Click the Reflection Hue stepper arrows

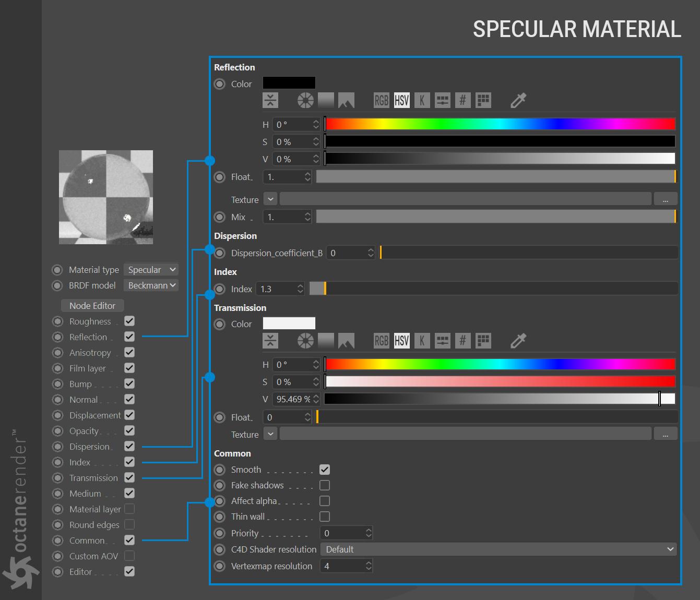pyautogui.click(x=316, y=124)
